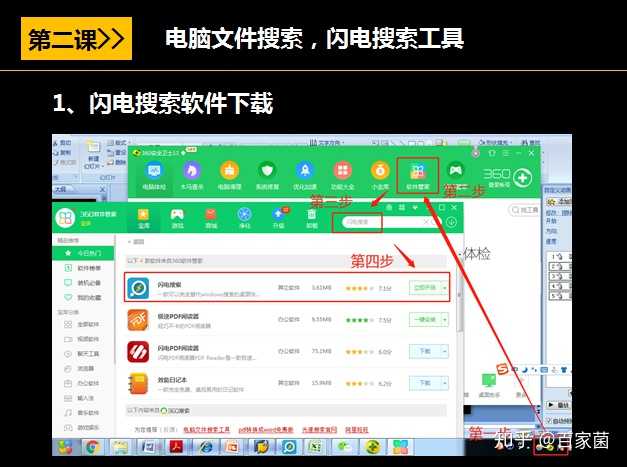The height and width of the screenshot is (467, 627).
Task: Select 今日热门 in the sidebar
Action: (x=83, y=253)
